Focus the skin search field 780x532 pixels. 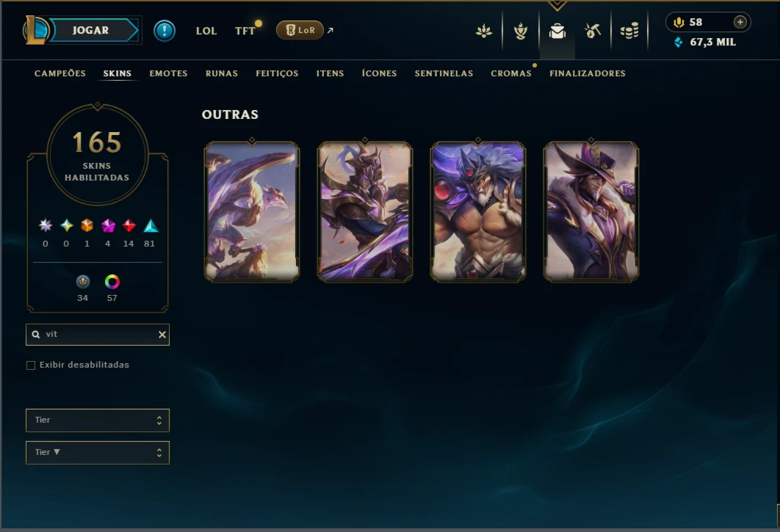pyautogui.click(x=98, y=335)
